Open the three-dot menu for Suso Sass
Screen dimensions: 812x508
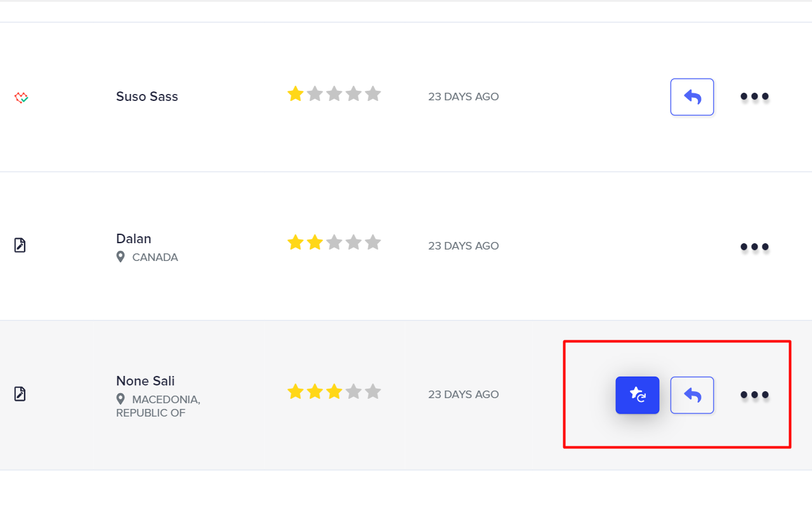coord(754,97)
